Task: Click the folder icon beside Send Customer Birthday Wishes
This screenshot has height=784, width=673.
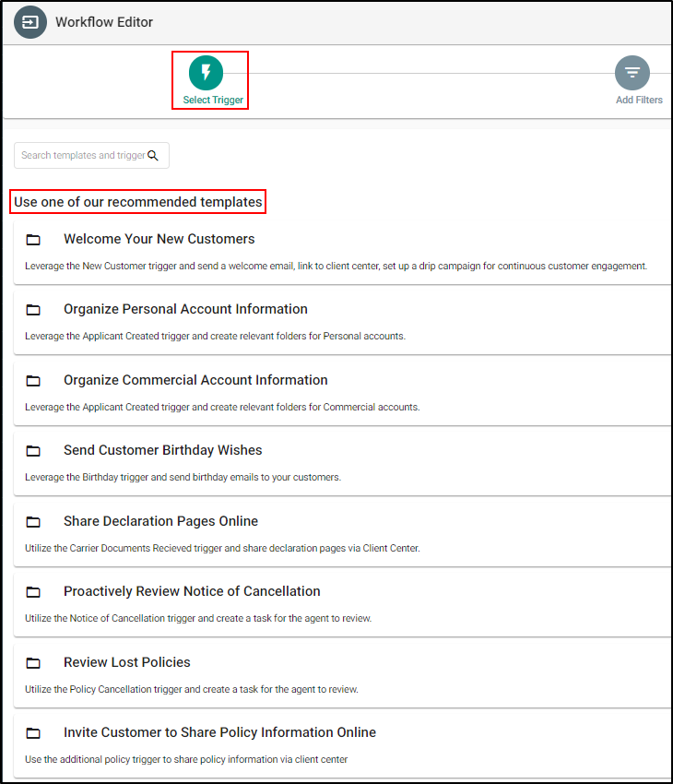Action: [33, 451]
